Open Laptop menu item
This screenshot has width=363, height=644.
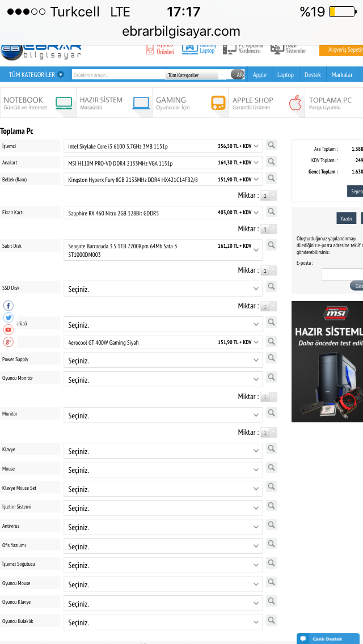285,75
